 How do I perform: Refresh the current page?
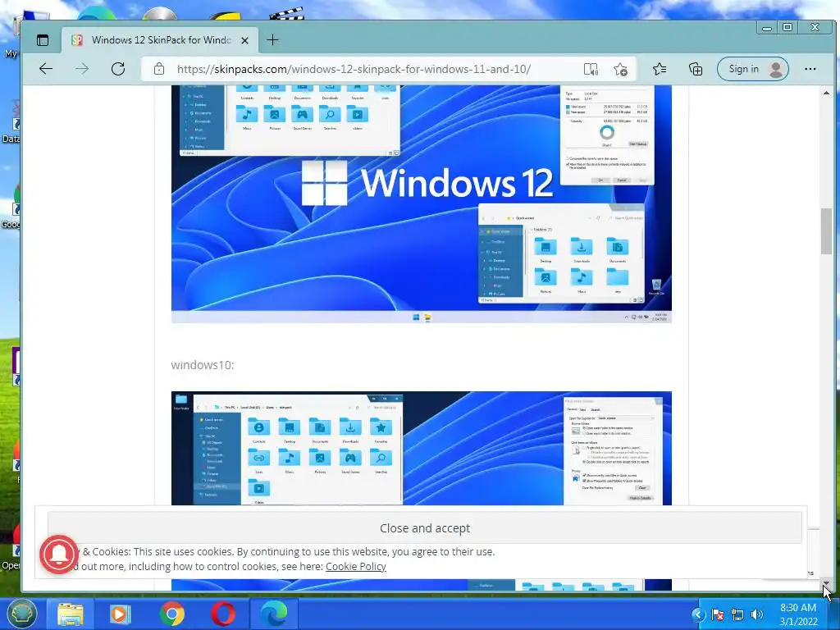click(118, 69)
